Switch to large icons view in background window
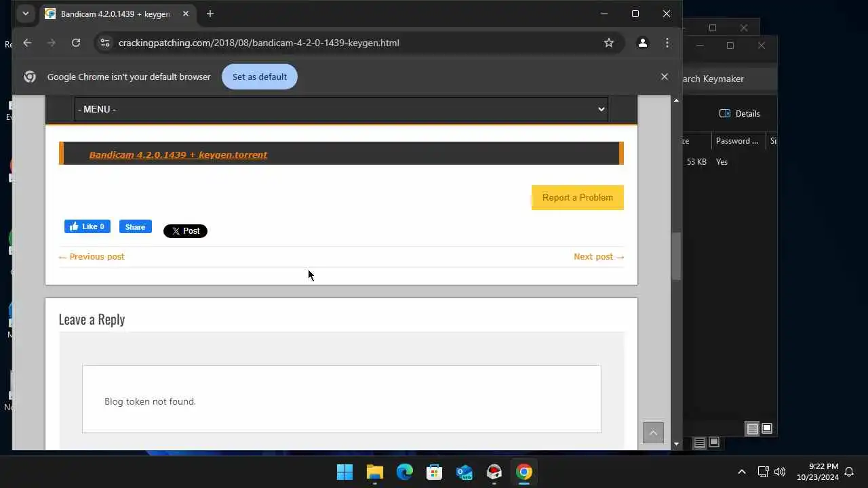 (x=767, y=428)
